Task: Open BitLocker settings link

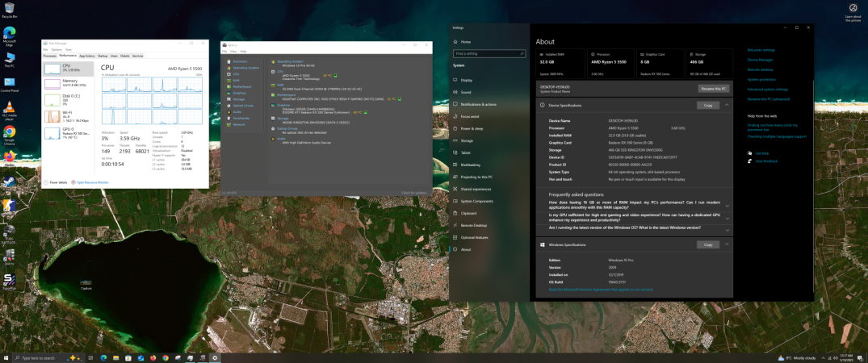Action: [761, 50]
